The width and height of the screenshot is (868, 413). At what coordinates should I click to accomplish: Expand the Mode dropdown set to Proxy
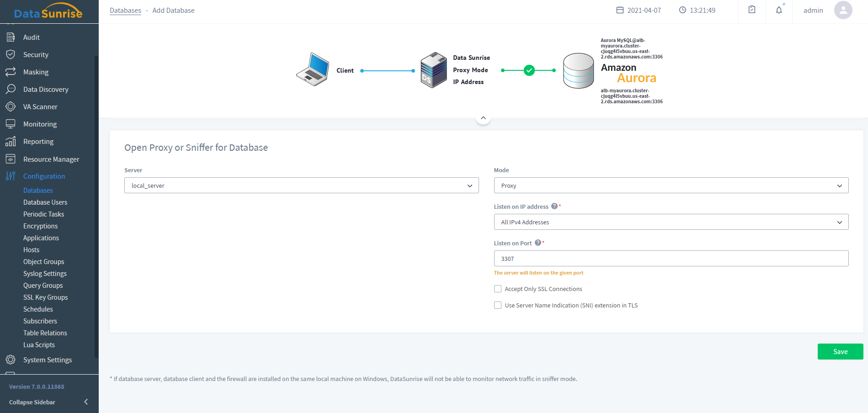[x=671, y=185]
